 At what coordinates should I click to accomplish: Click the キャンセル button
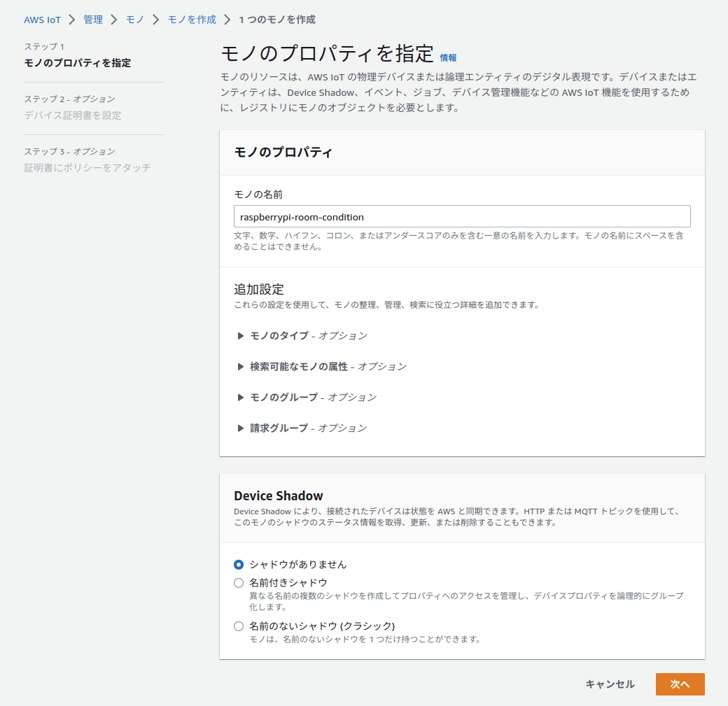610,684
